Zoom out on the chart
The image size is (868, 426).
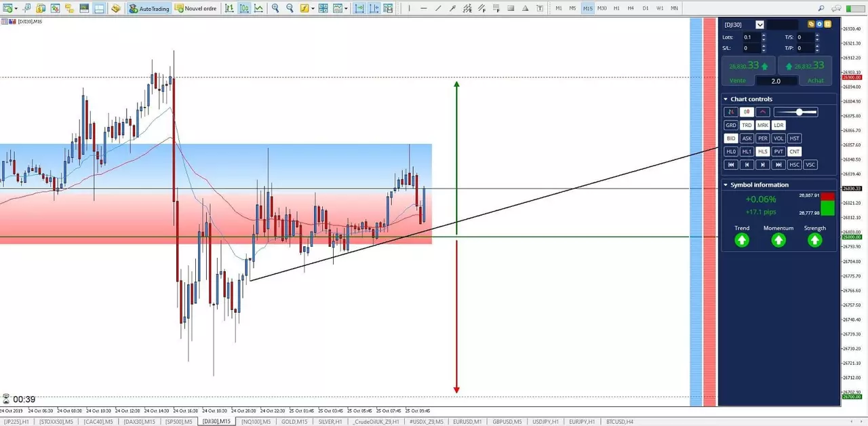(x=290, y=8)
